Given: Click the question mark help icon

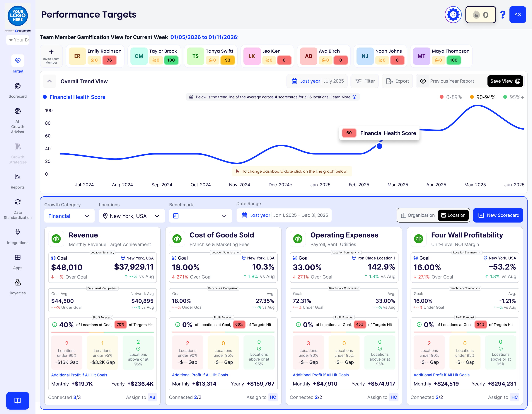Looking at the screenshot, I should pyautogui.click(x=502, y=15).
